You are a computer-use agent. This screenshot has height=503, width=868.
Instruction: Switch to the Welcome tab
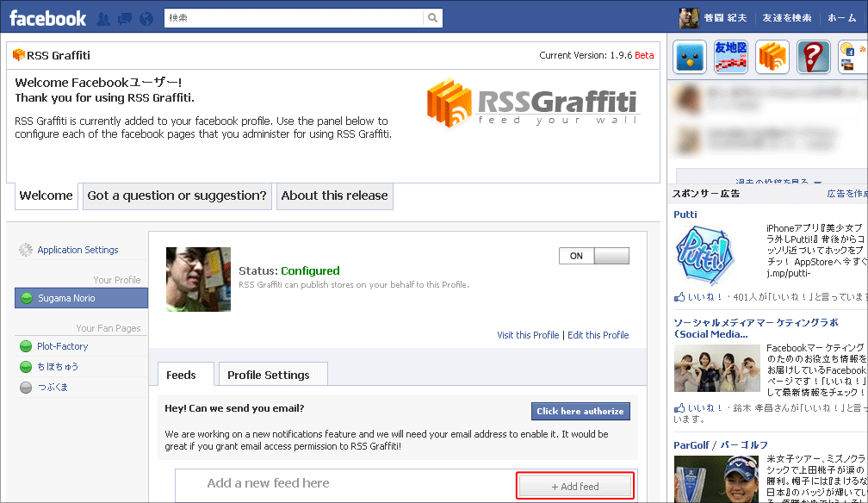(x=46, y=196)
